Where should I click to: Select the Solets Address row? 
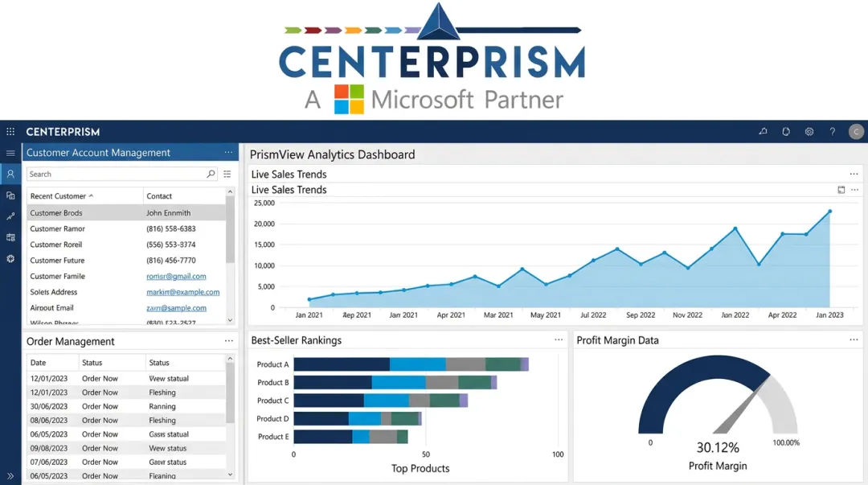(126, 292)
